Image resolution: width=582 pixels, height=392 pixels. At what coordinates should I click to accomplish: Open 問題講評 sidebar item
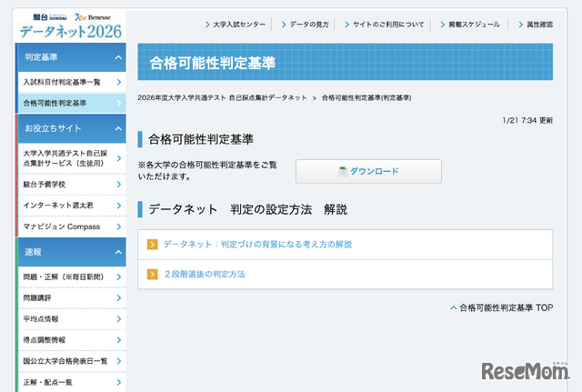tap(72, 298)
